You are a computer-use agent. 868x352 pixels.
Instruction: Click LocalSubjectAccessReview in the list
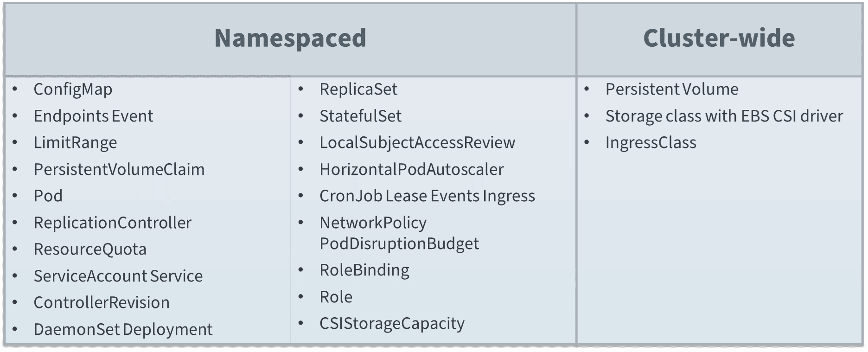(x=417, y=142)
